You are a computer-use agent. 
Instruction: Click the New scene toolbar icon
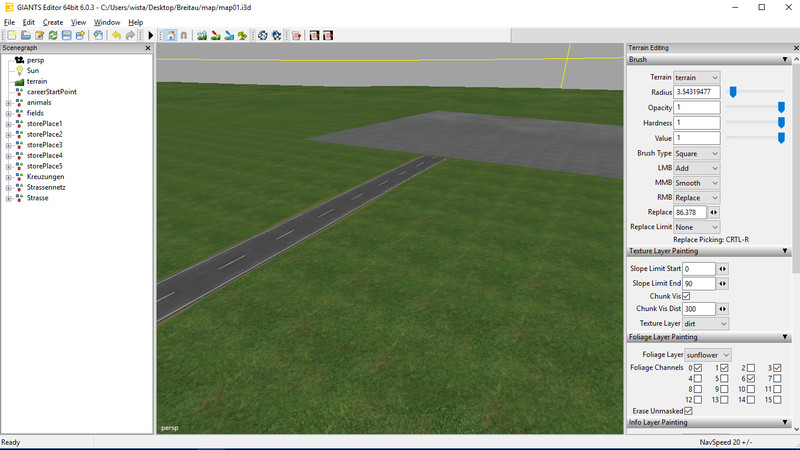[11, 36]
